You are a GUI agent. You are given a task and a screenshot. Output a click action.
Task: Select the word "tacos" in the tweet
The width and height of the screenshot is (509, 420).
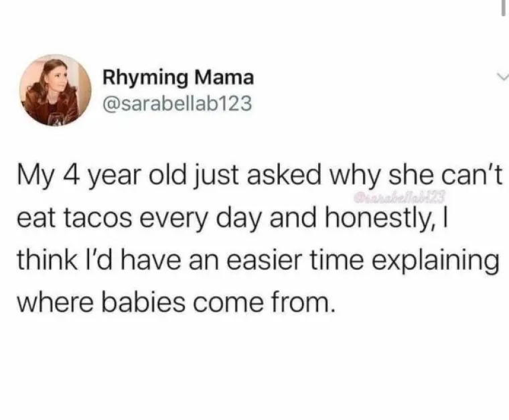point(98,218)
